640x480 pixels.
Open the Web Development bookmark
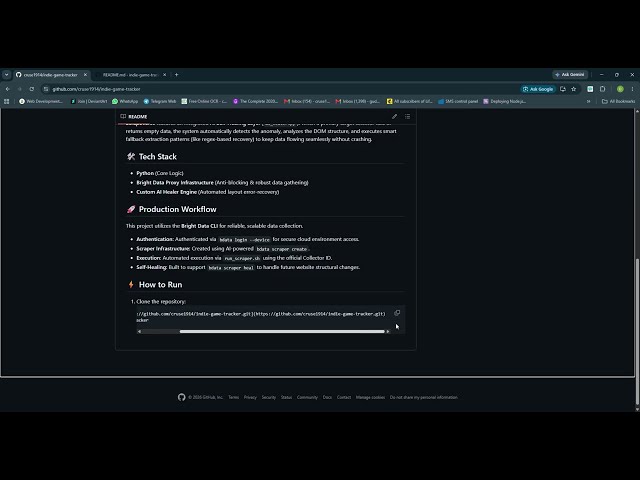pos(41,101)
